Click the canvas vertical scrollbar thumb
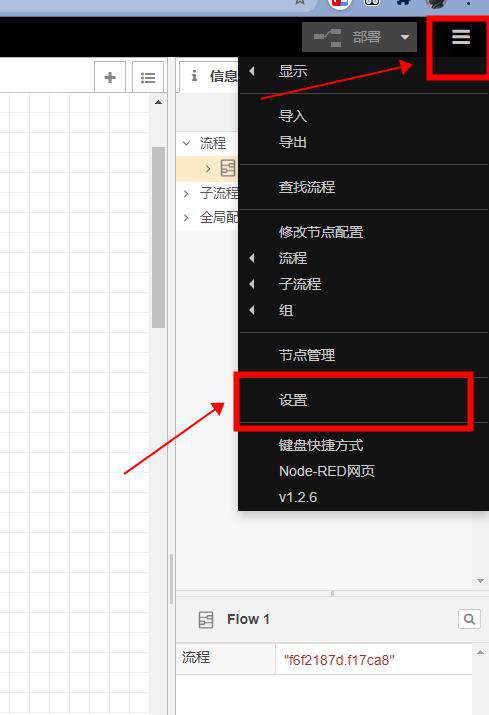This screenshot has width=489, height=715. click(158, 237)
